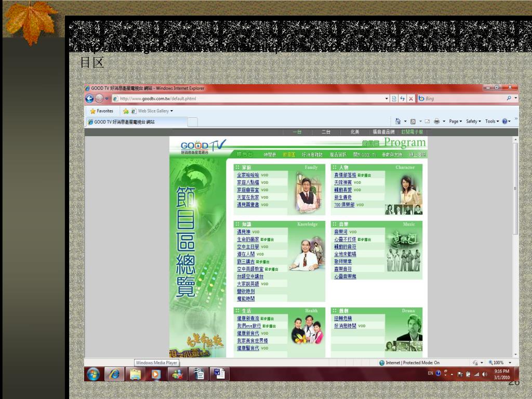Click Internet Explorer taskbar icon
This screenshot has height=399, width=532.
point(114,374)
